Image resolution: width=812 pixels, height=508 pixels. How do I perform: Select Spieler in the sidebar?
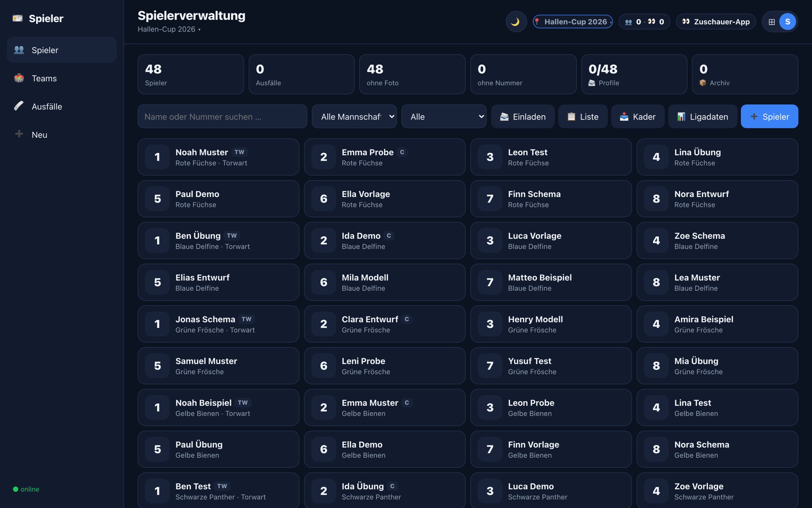[62, 50]
